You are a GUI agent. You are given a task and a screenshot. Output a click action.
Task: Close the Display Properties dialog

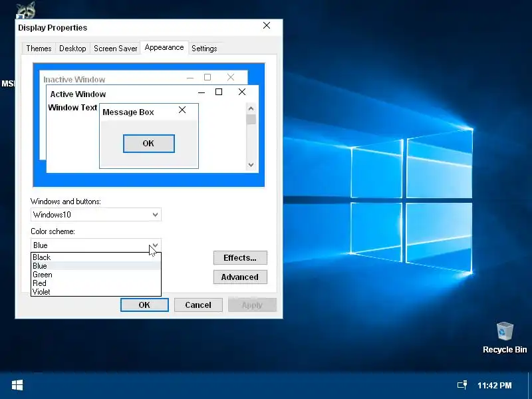coord(267,26)
